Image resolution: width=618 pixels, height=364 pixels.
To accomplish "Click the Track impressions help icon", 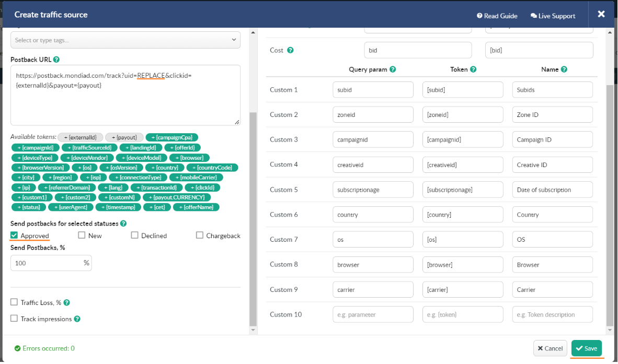I will click(77, 319).
